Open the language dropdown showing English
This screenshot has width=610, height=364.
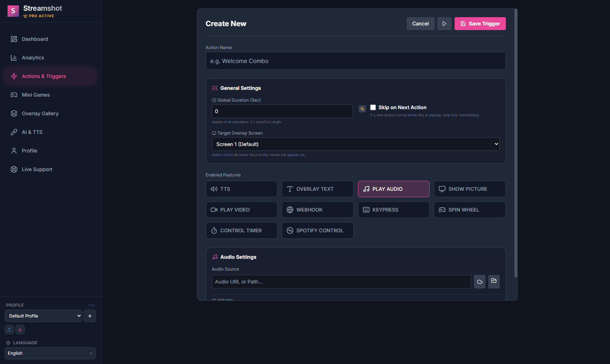coord(50,353)
